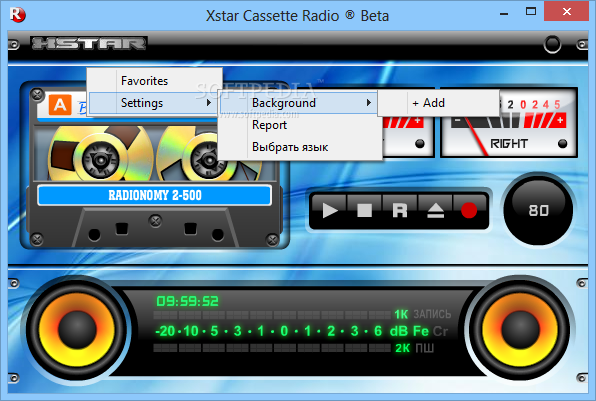Eject the cassette using the eject button
The width and height of the screenshot is (596, 401).
(435, 210)
